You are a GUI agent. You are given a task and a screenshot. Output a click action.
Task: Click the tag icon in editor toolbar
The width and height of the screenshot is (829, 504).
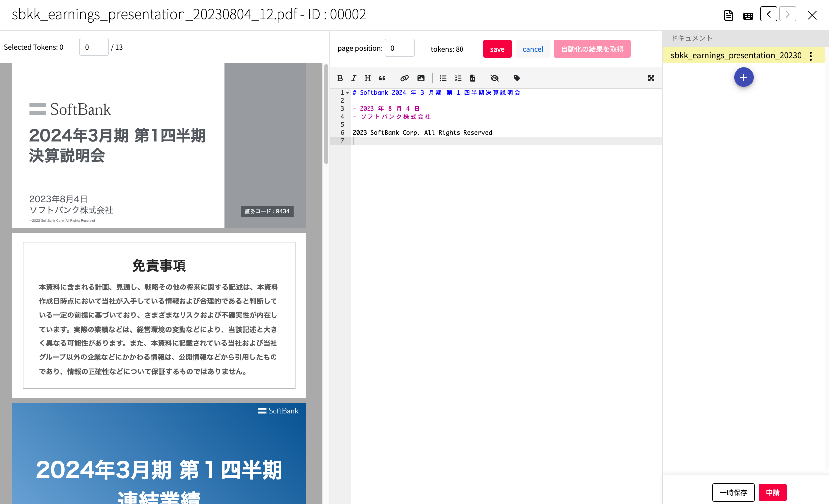[x=517, y=78]
